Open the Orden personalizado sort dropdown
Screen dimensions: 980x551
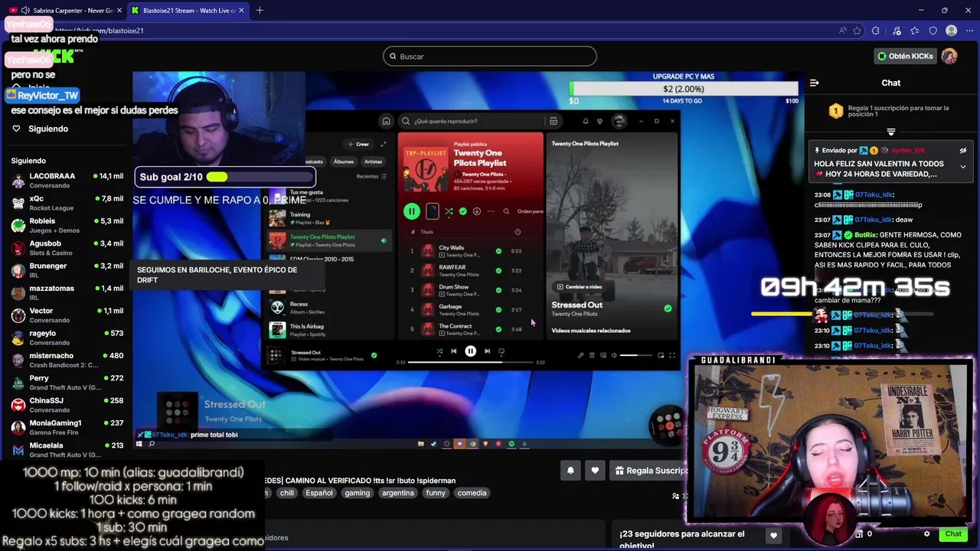530,211
